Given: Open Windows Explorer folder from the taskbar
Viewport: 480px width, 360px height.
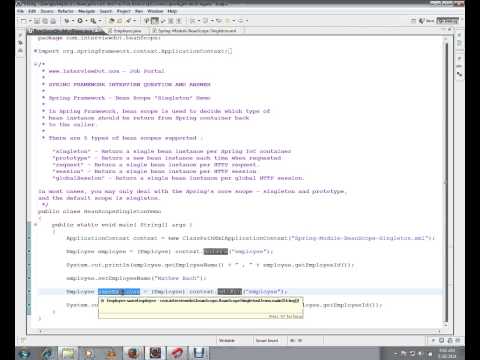Looking at the screenshot, I should tap(68, 353).
